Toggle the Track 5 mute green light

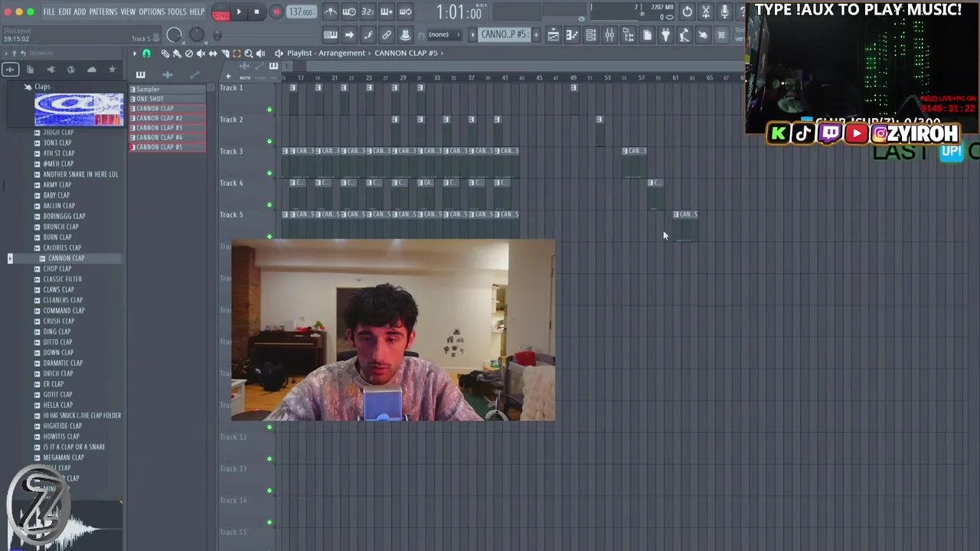pyautogui.click(x=269, y=236)
